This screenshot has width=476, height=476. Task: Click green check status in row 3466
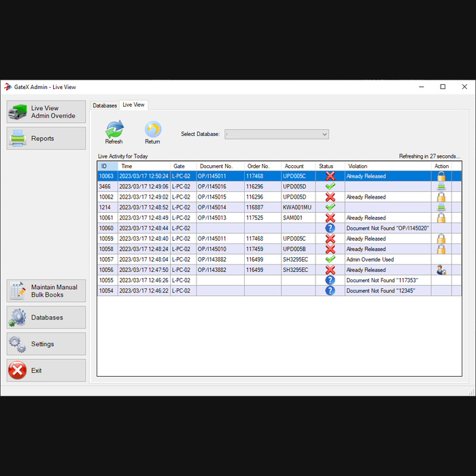330,186
